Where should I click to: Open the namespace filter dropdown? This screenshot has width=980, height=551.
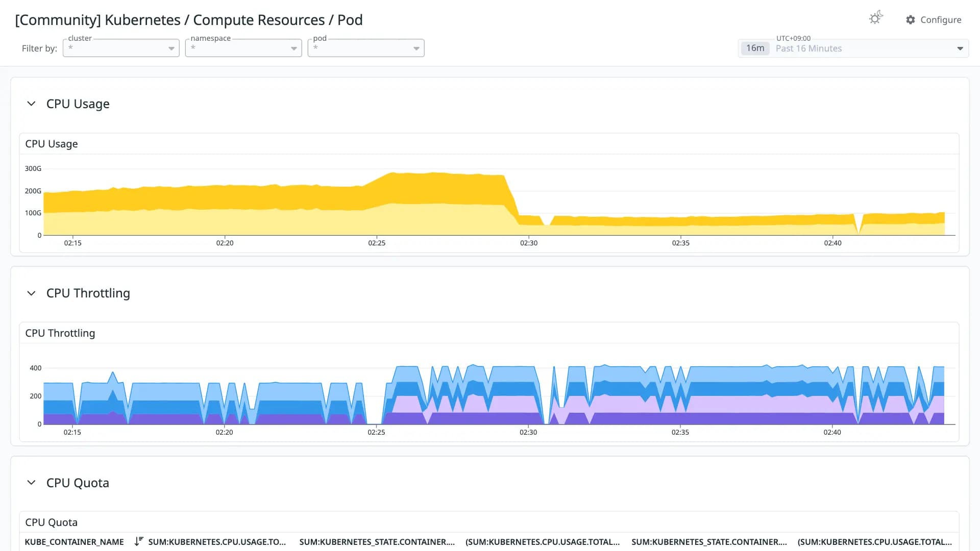click(x=243, y=48)
